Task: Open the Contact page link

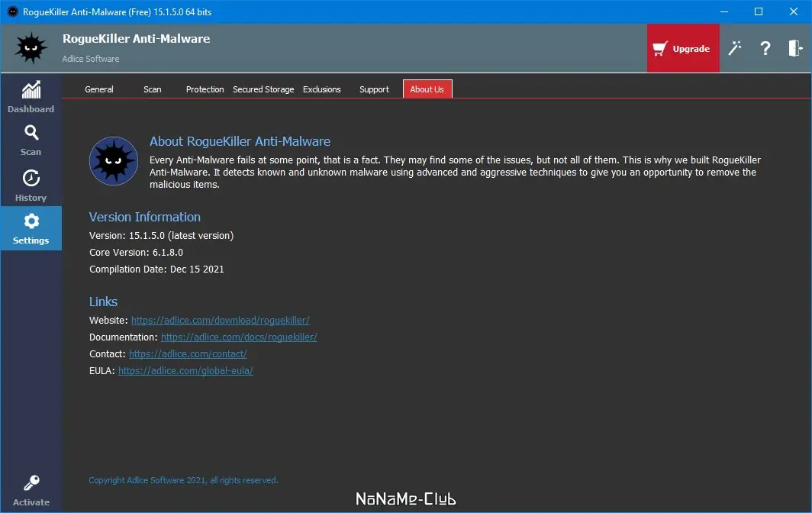Action: click(188, 354)
